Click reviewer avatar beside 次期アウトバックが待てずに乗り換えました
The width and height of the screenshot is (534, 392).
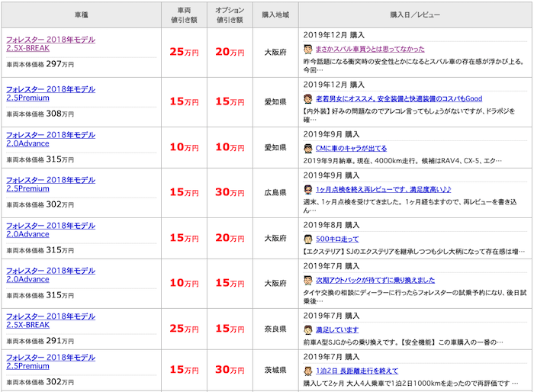[x=308, y=281]
